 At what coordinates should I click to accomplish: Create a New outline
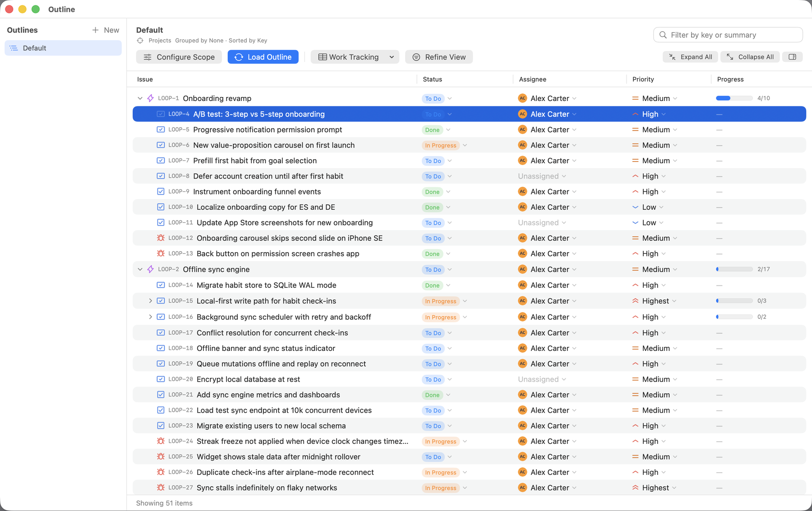106,30
